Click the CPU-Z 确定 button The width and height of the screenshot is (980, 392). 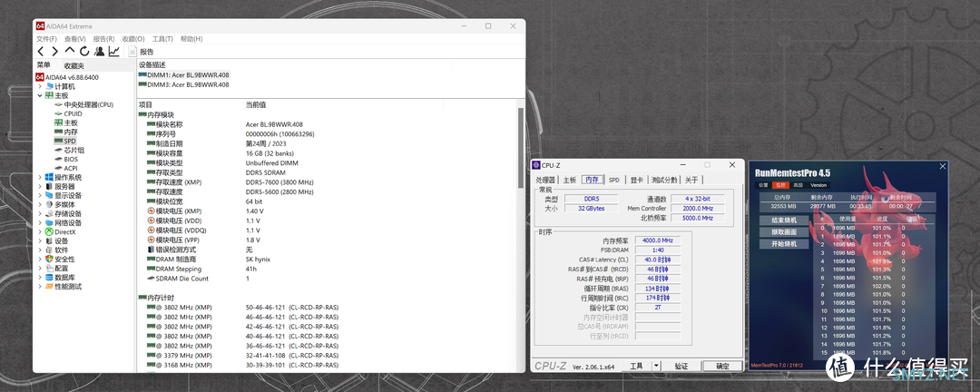(722, 366)
